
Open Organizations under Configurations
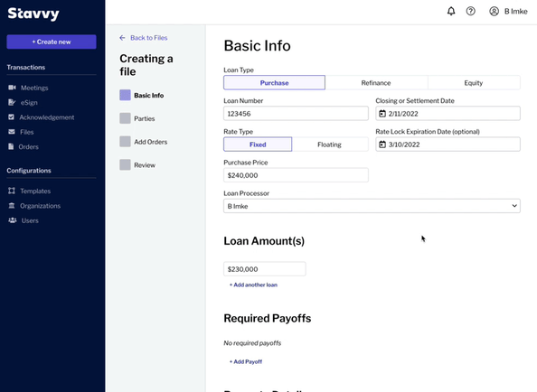pyautogui.click(x=40, y=206)
